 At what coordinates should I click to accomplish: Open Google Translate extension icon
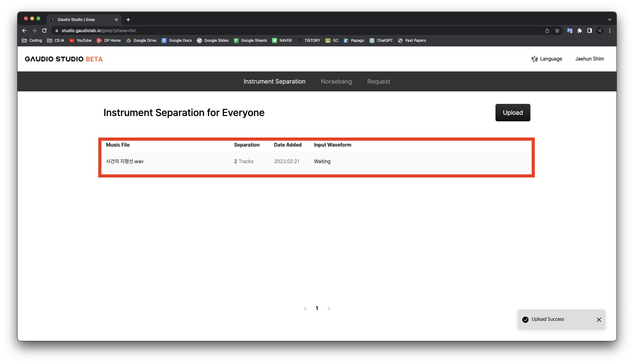click(569, 31)
